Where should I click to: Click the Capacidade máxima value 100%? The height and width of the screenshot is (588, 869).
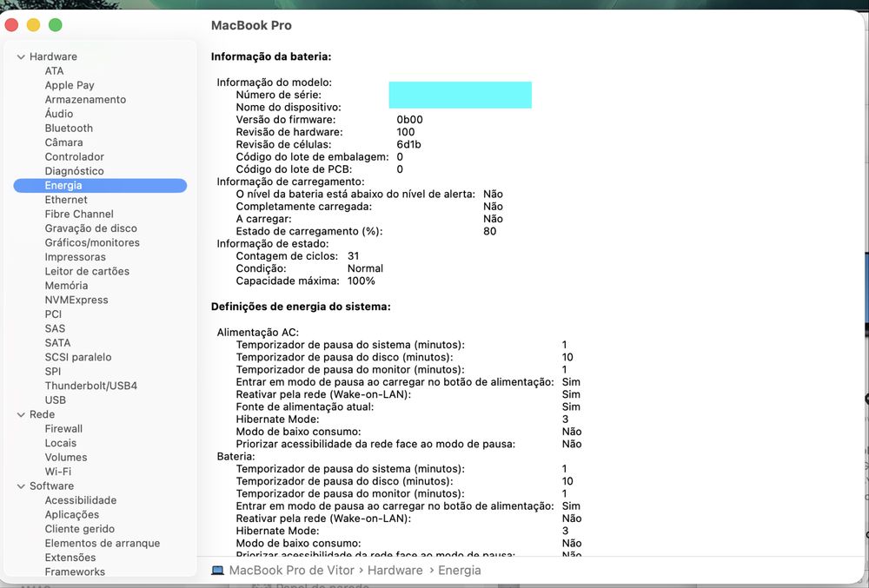click(x=362, y=281)
